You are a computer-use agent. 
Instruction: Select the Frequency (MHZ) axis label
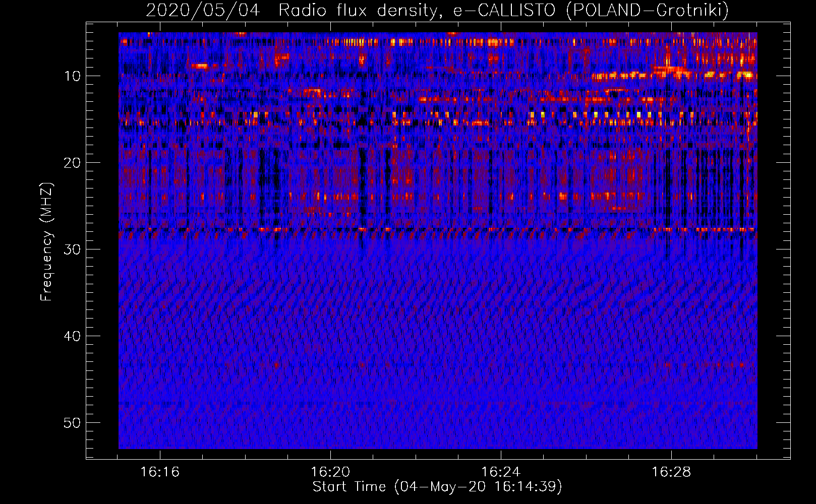[x=46, y=242]
